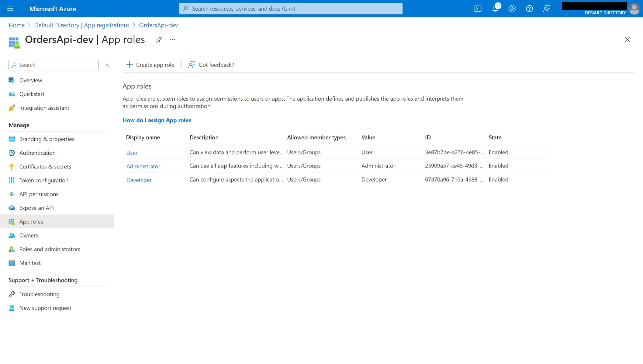The width and height of the screenshot is (643, 364).
Task: Click the ID 07470a96-716a-4688 cell
Action: (x=454, y=179)
